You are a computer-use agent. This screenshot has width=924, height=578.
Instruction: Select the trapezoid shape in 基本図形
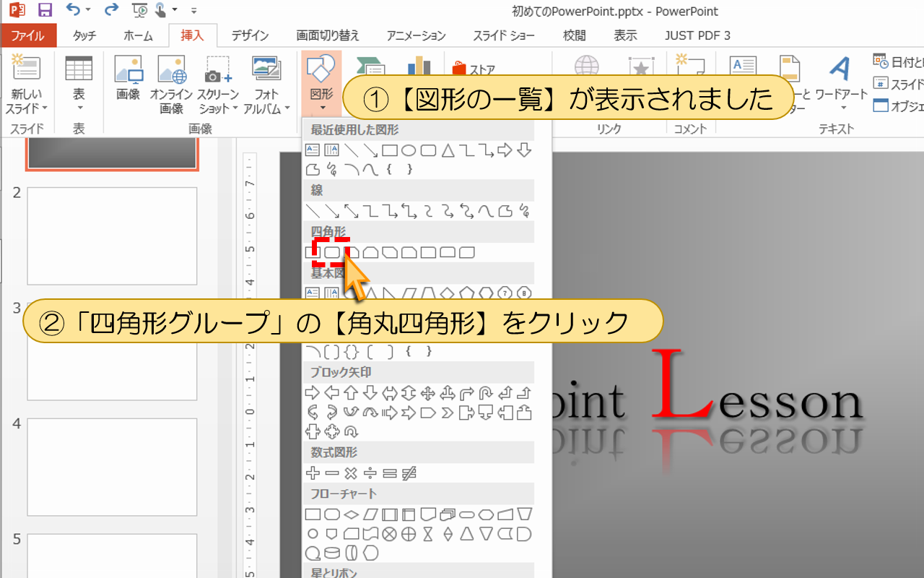point(429,293)
